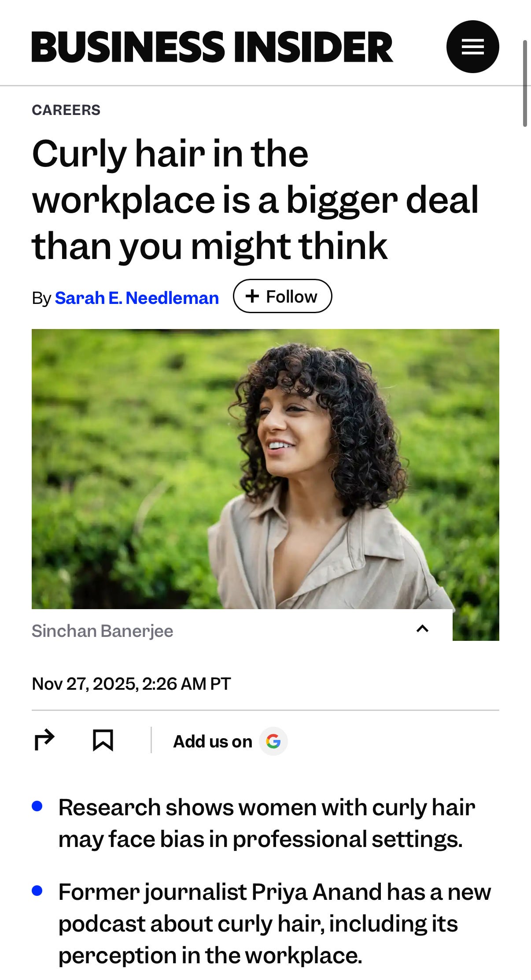Click the Business Insider logo
Viewport: 531px width, 980px height.
coord(212,47)
